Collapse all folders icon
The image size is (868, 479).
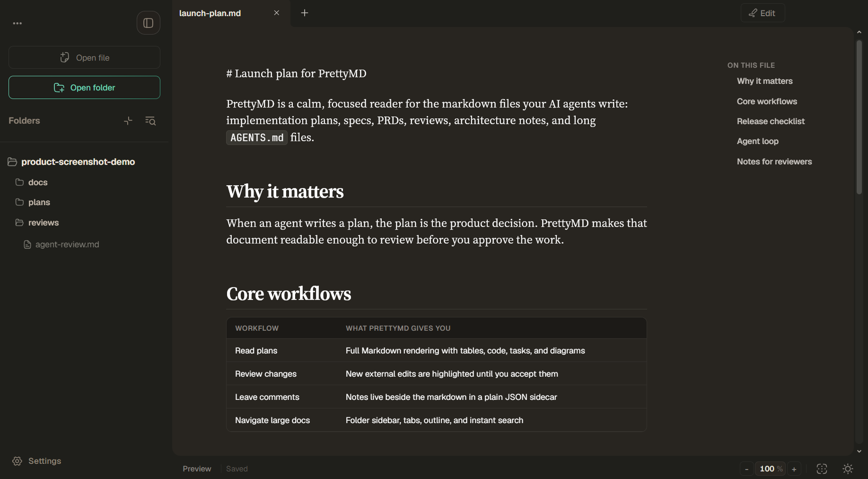[128, 121]
